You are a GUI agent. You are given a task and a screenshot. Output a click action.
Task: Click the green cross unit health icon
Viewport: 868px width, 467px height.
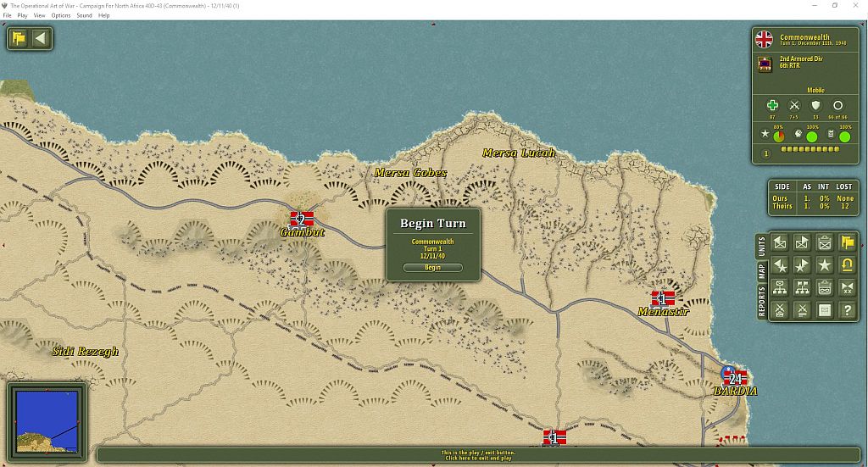pyautogui.click(x=772, y=105)
